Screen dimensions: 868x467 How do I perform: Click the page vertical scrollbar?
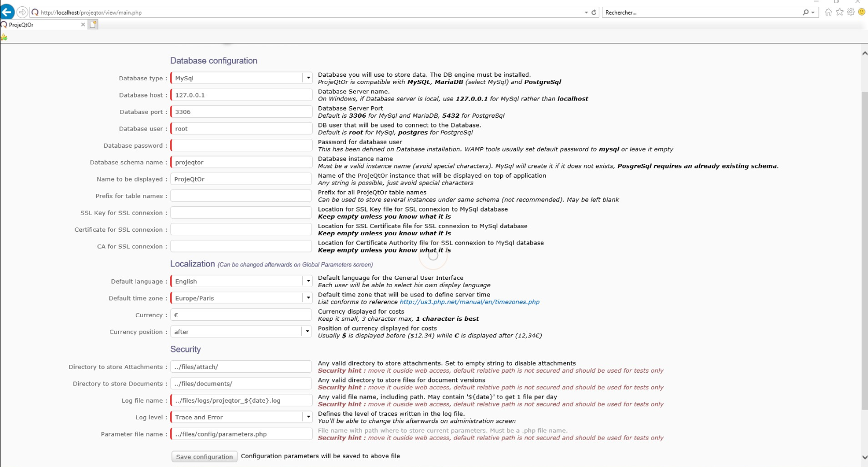click(864, 249)
